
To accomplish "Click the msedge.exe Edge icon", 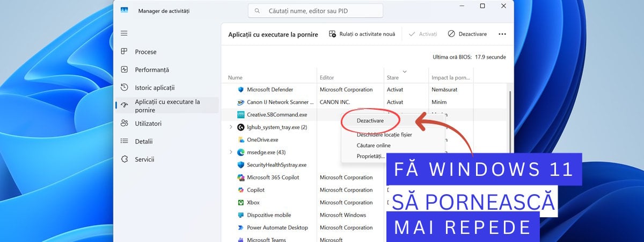I will [241, 152].
